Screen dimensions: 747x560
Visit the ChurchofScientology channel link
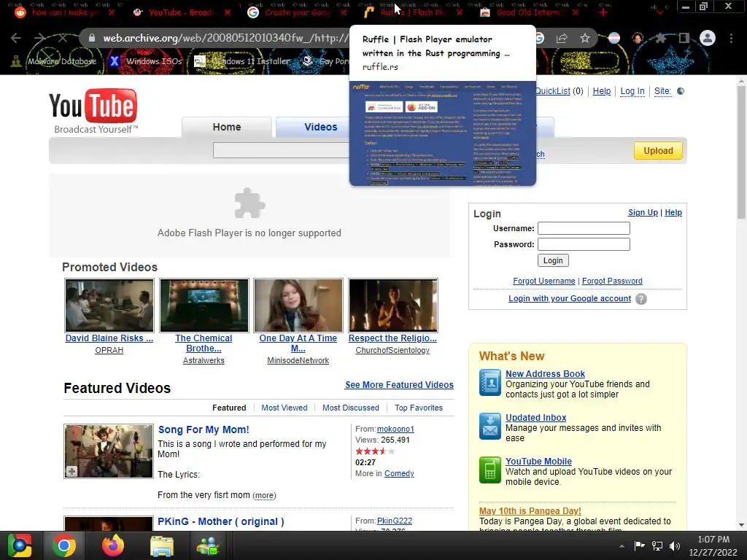coord(392,350)
